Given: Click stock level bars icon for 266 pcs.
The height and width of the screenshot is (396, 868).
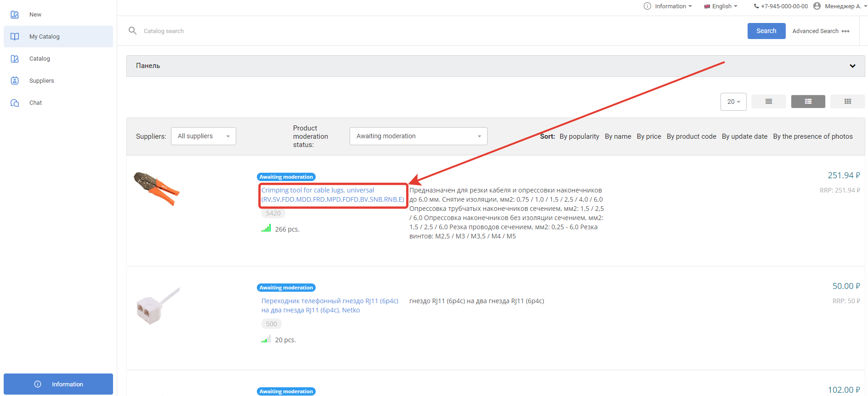Looking at the screenshot, I should click(x=266, y=228).
